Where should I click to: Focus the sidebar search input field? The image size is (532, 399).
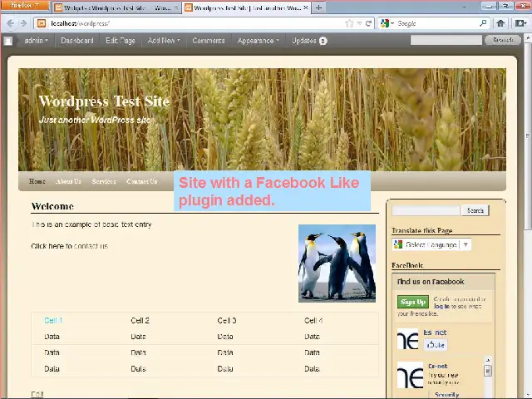(426, 210)
